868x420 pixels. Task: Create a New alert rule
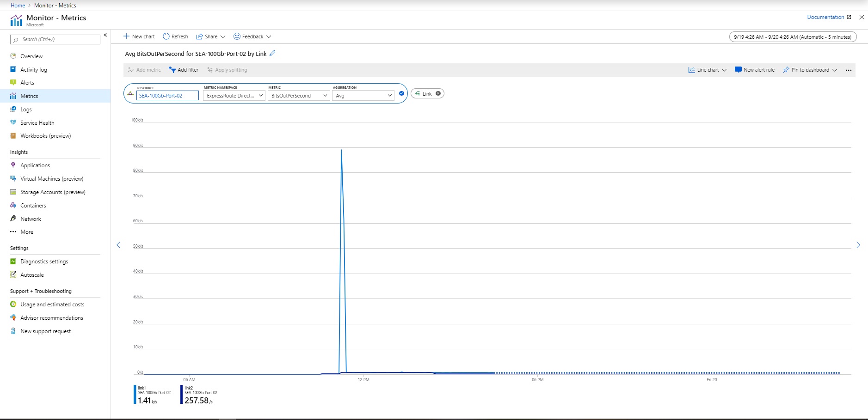756,69
